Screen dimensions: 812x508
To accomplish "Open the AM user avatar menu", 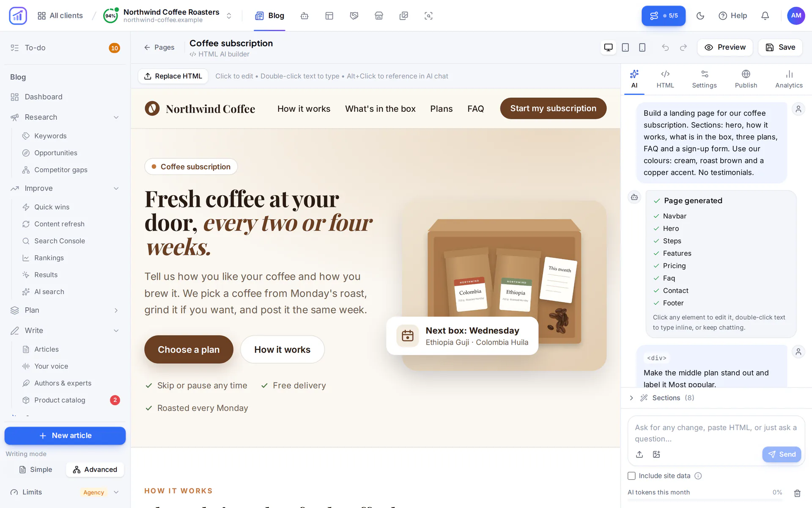I will [x=796, y=16].
